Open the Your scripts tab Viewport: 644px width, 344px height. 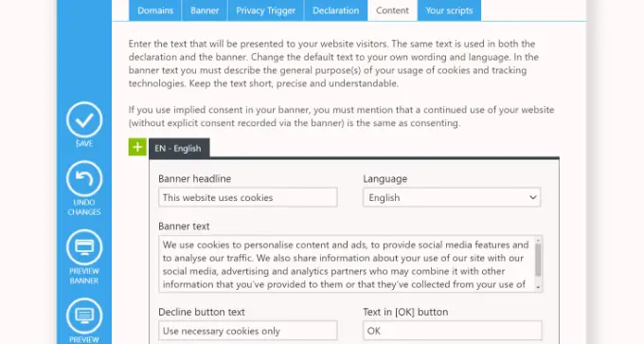pos(449,10)
